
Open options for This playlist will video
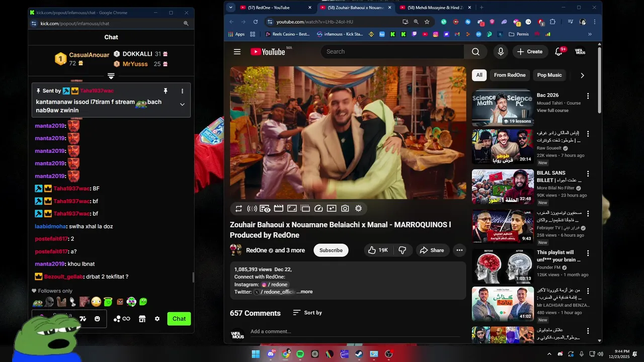[x=588, y=253]
